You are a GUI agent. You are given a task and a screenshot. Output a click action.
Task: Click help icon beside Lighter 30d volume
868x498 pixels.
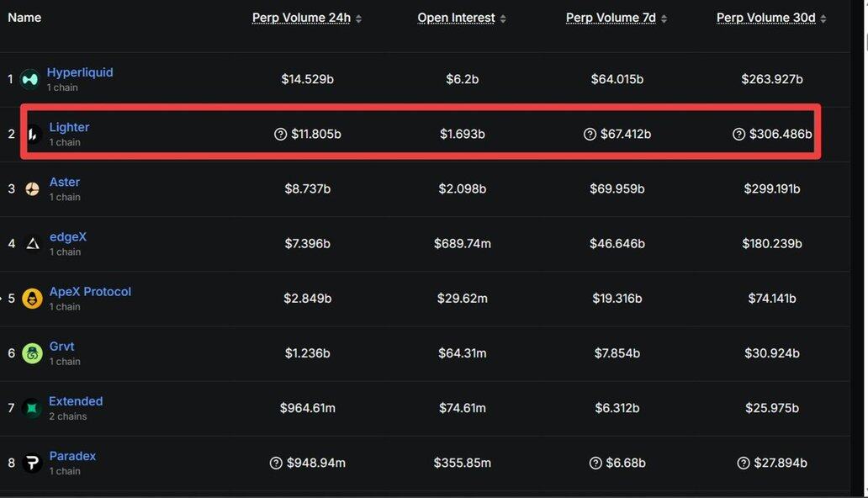coord(739,134)
